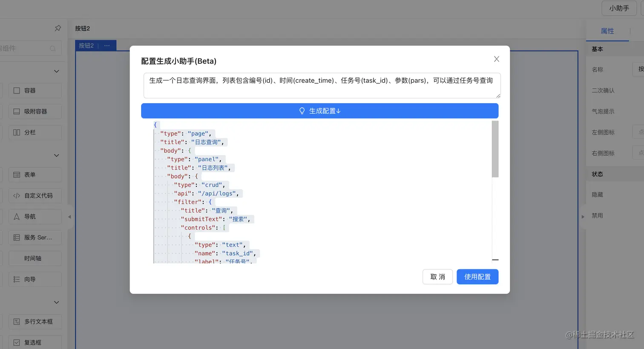This screenshot has height=349, width=644.
Task: Select the 导航 navigation component icon
Action: pos(17,216)
